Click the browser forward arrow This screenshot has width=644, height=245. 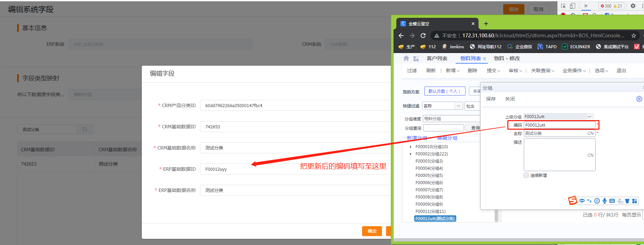(x=412, y=36)
